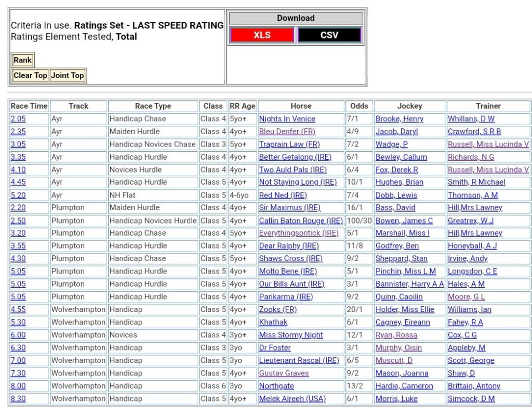Screen dimensions: 532x416
Task: Open the 5.20 Ayr race link
Action: pos(18,195)
